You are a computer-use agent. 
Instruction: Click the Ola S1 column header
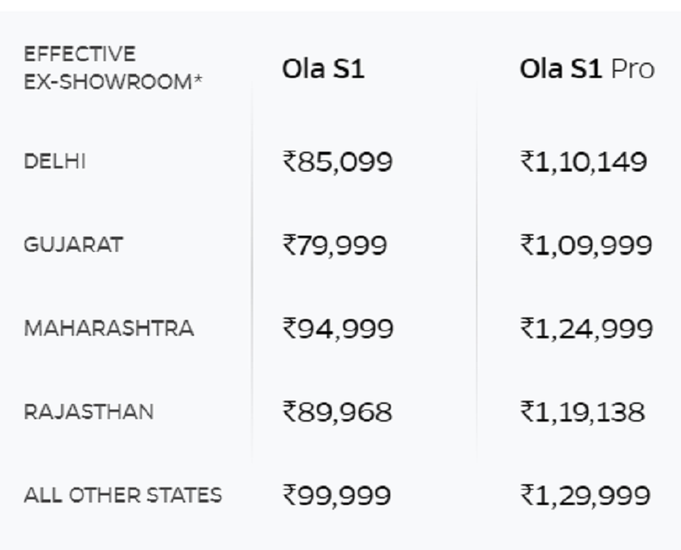click(322, 70)
